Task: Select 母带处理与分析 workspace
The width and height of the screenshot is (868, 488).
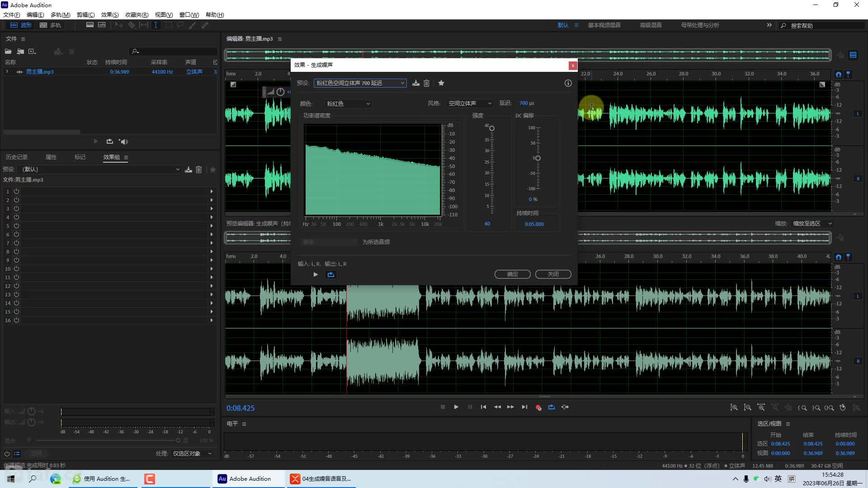Action: (x=700, y=25)
